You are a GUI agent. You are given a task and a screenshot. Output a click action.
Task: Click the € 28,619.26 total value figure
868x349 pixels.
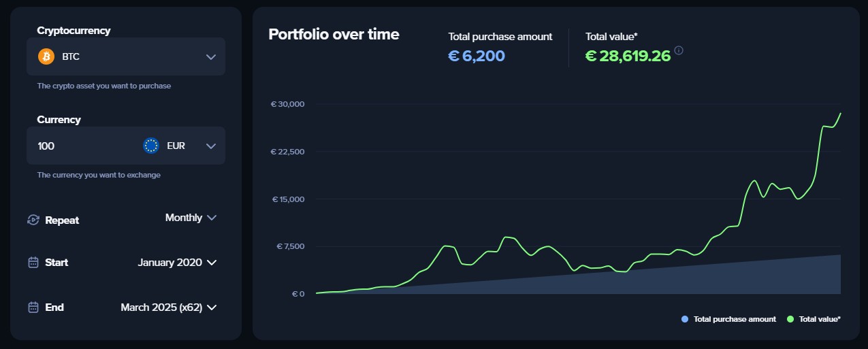pyautogui.click(x=628, y=56)
